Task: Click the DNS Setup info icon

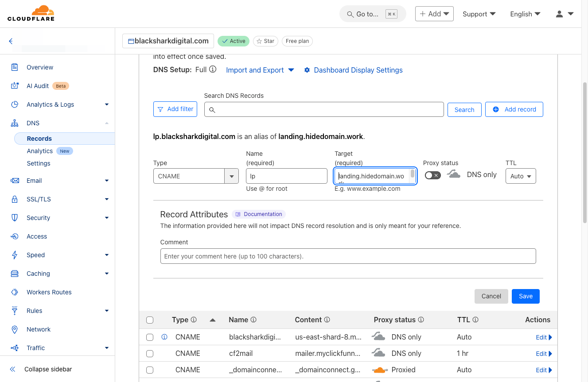Action: tap(213, 69)
